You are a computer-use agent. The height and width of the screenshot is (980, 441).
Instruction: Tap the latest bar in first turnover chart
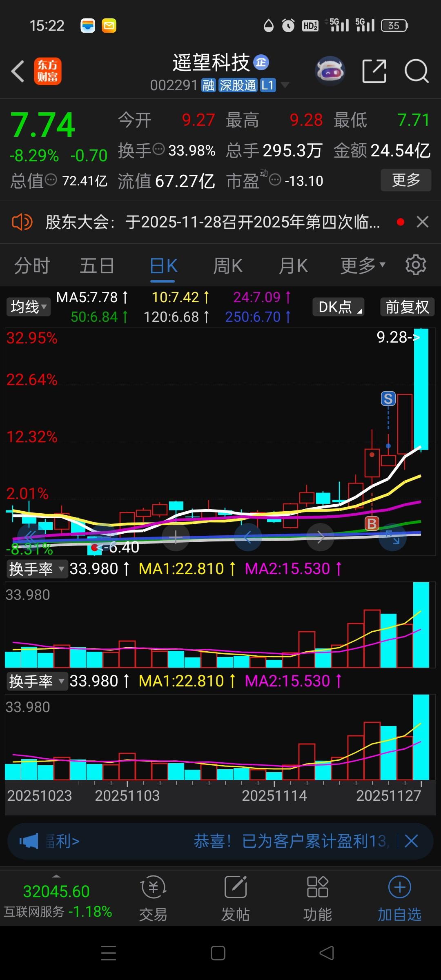click(421, 625)
